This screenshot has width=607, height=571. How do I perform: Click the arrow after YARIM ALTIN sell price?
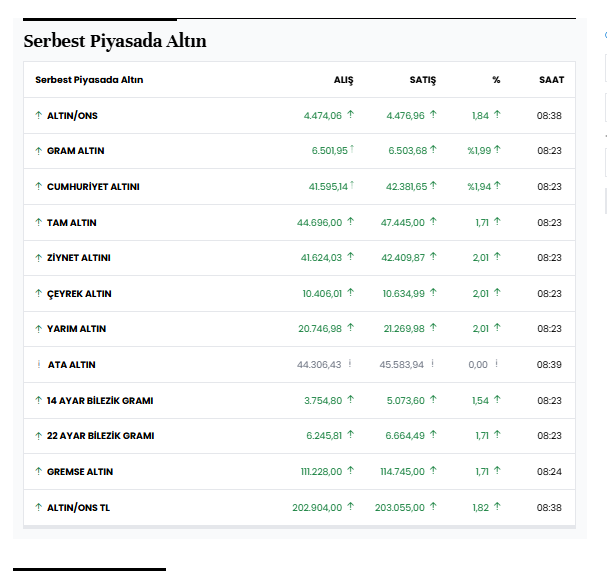(x=433, y=329)
